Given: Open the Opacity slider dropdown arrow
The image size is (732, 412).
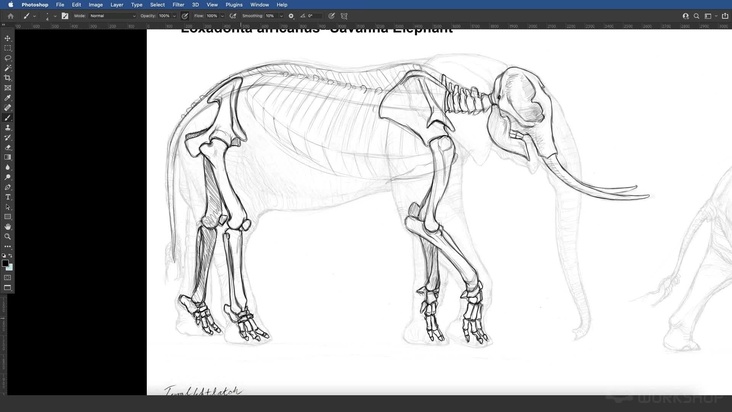Looking at the screenshot, I should point(175,16).
